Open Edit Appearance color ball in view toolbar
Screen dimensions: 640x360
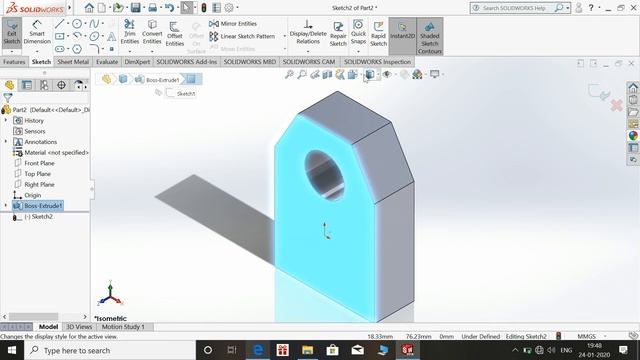coord(404,74)
